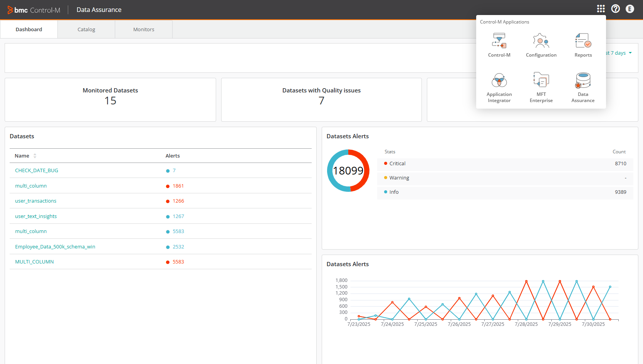Click the 18099 donut chart total
This screenshot has width=643, height=364.
(348, 171)
